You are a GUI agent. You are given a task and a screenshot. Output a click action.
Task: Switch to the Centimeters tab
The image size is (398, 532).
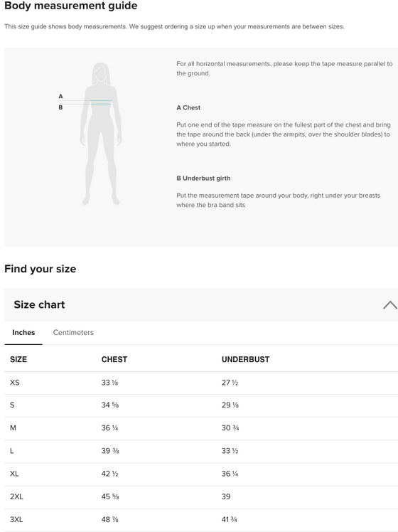[73, 333]
